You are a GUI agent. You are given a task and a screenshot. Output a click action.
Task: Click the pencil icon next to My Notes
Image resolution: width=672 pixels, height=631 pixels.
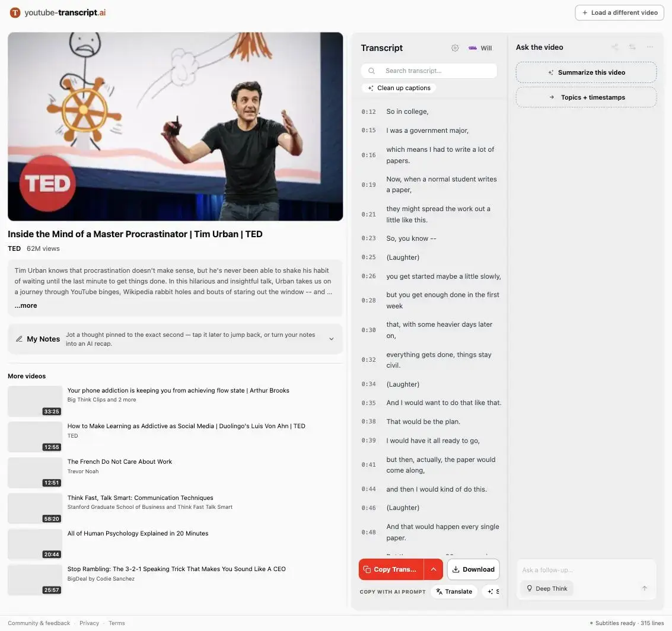coord(19,339)
